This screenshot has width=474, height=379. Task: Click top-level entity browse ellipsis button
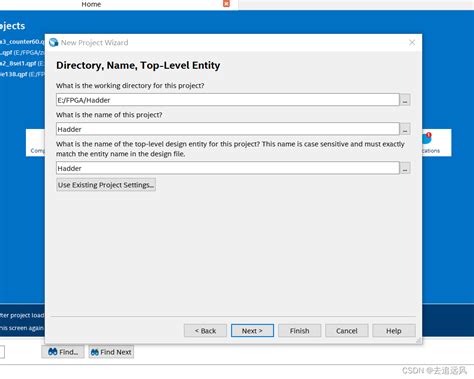[405, 168]
